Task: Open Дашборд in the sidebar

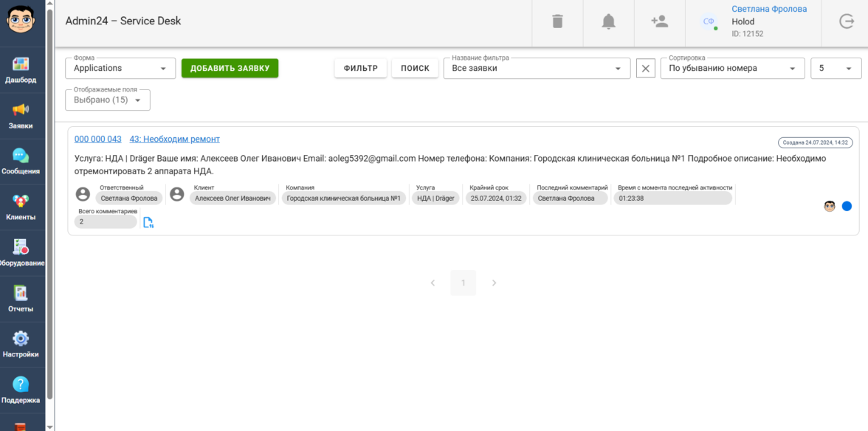Action: pos(21,70)
